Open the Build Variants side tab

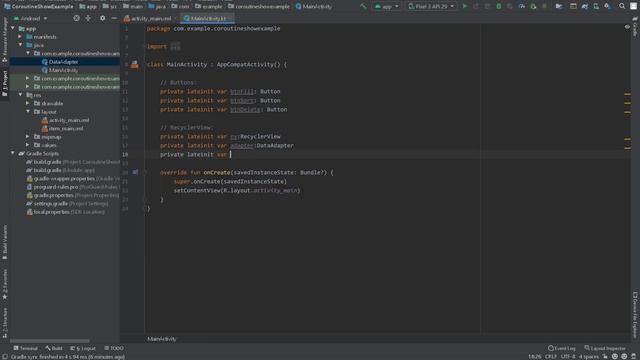pos(5,242)
